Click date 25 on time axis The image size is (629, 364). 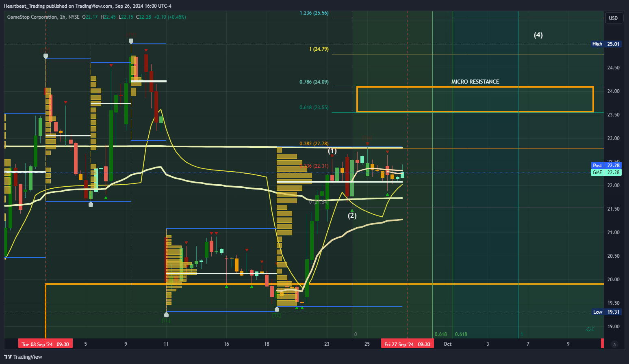coord(367,344)
